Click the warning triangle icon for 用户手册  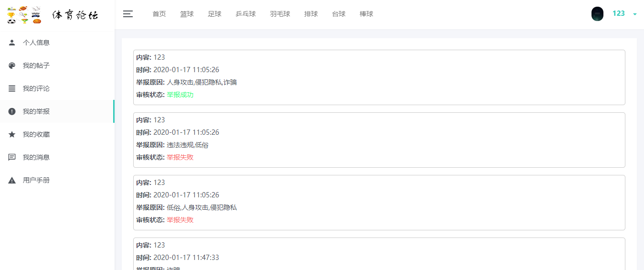tap(12, 180)
